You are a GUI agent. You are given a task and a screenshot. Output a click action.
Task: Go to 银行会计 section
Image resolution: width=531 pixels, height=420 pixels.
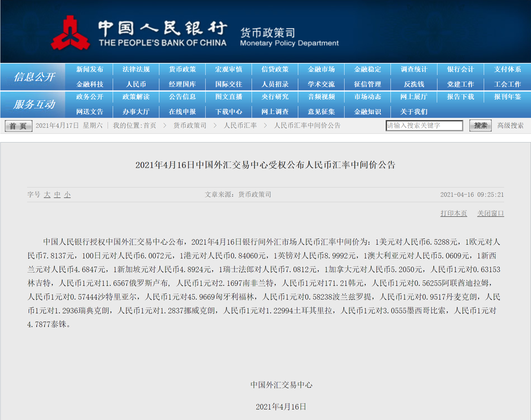(460, 69)
